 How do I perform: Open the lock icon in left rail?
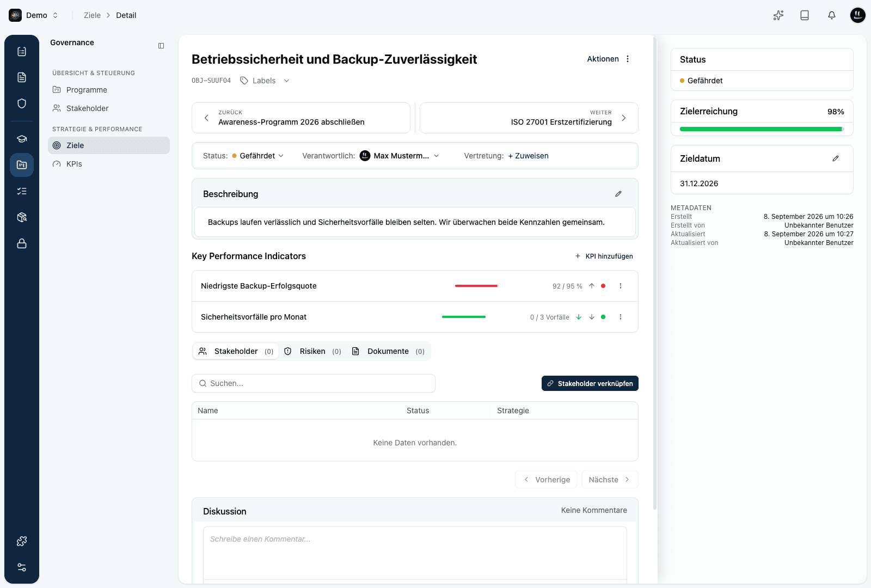(x=22, y=243)
